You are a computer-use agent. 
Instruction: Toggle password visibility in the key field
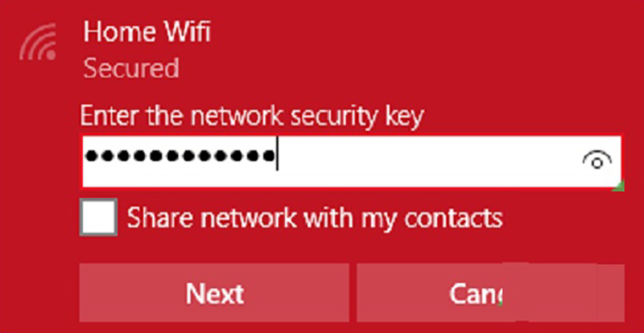point(597,161)
